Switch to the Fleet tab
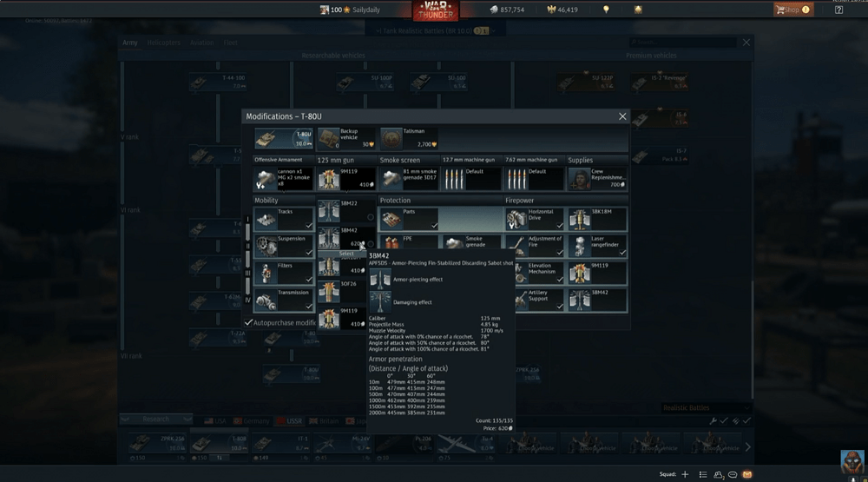Image resolution: width=868 pixels, height=482 pixels. 230,43
